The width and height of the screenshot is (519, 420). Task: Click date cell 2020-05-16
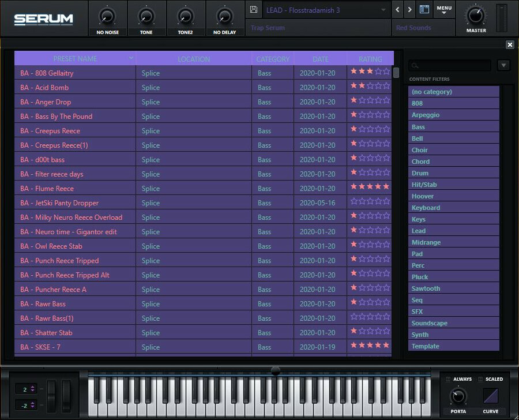point(320,202)
